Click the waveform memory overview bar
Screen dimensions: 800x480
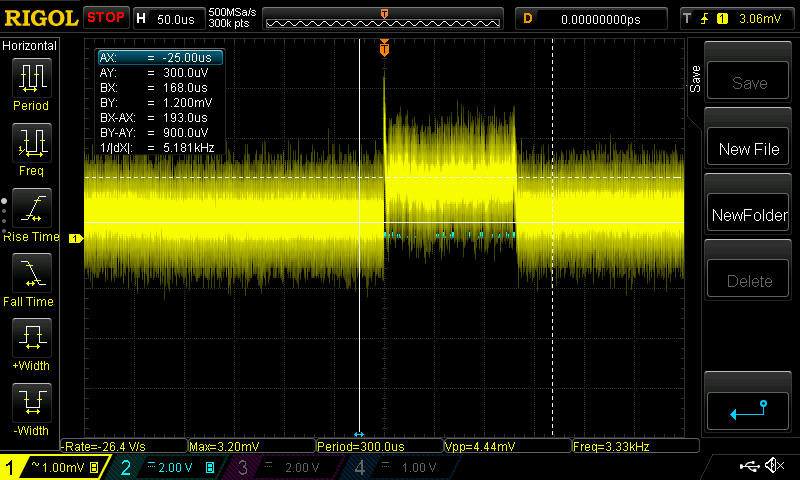(x=383, y=19)
